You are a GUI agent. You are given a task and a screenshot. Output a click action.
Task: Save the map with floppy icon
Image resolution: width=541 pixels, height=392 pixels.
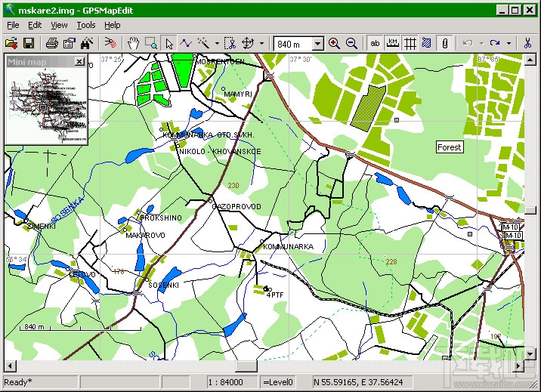coord(29,44)
